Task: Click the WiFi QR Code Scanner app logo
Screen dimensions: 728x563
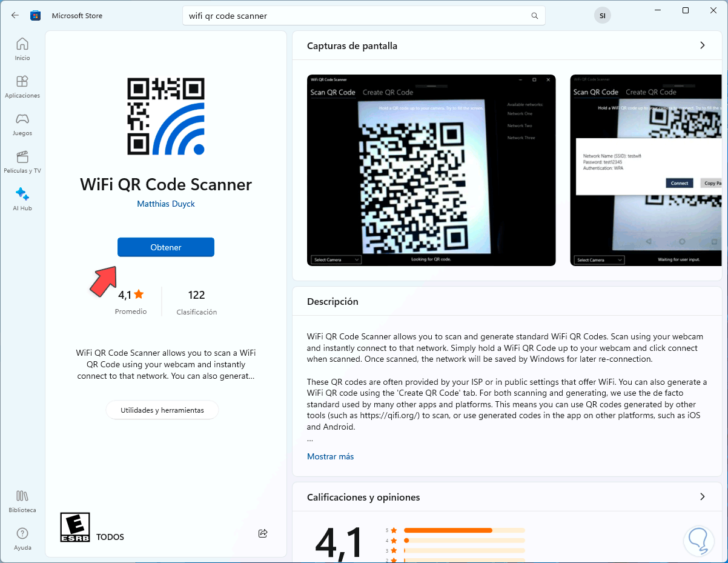Action: pyautogui.click(x=166, y=116)
